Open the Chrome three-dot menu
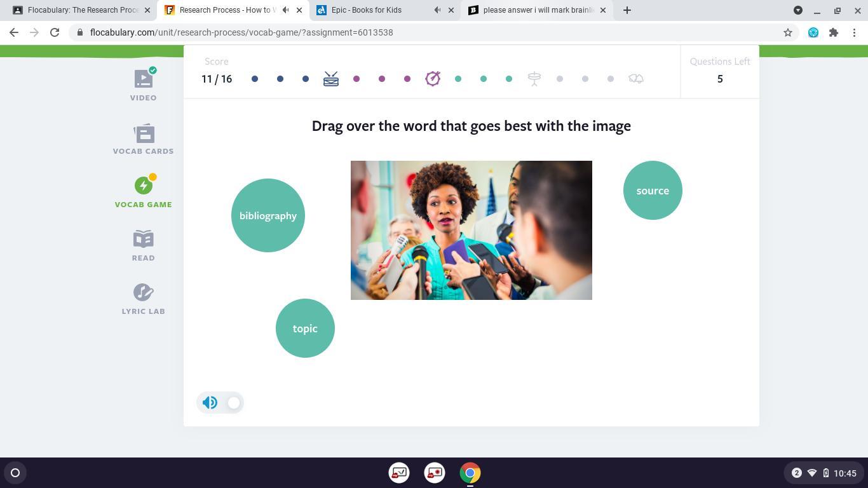The width and height of the screenshot is (868, 488). 854,32
